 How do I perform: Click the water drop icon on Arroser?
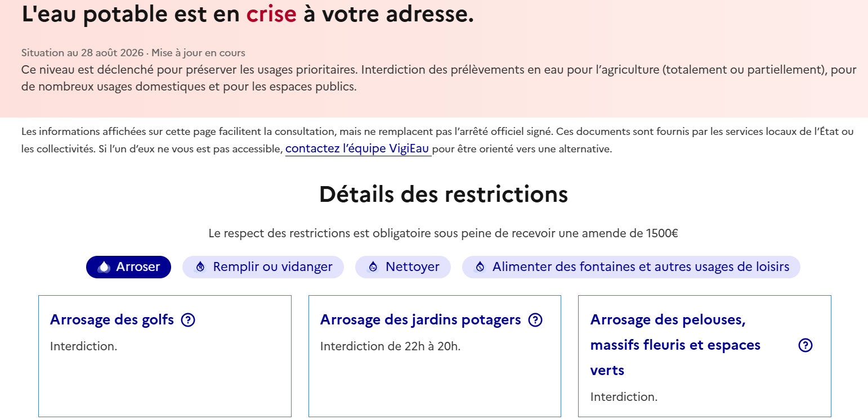point(104,267)
